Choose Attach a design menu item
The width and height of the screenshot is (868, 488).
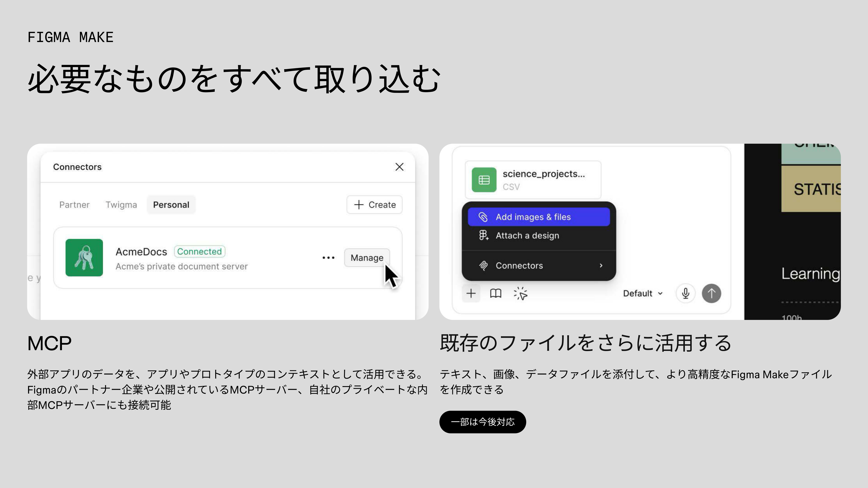click(x=527, y=235)
